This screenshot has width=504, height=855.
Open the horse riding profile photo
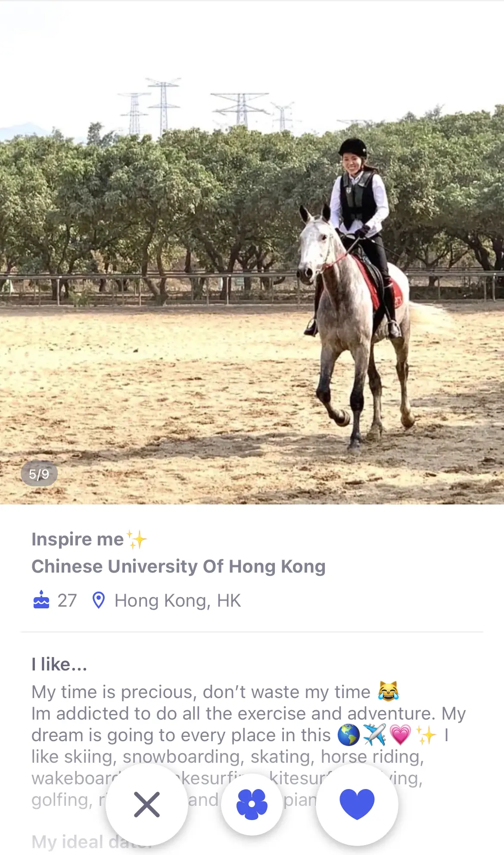pyautogui.click(x=252, y=253)
